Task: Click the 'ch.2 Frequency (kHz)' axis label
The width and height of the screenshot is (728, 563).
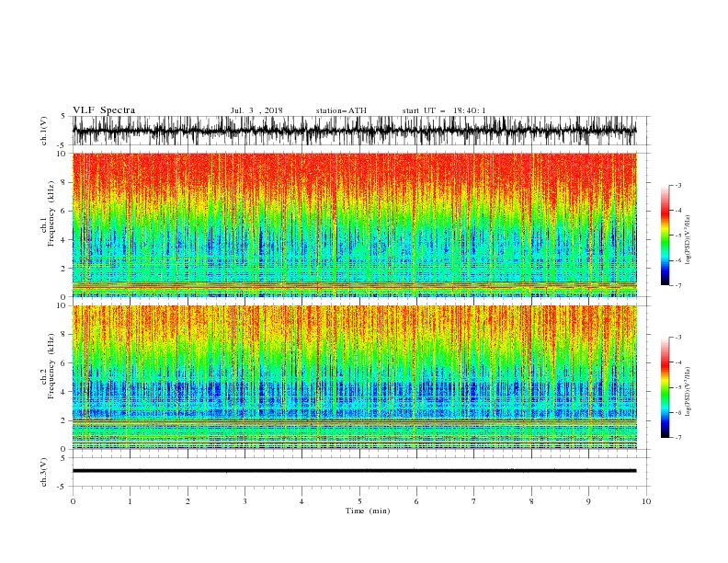Action: pyautogui.click(x=48, y=367)
